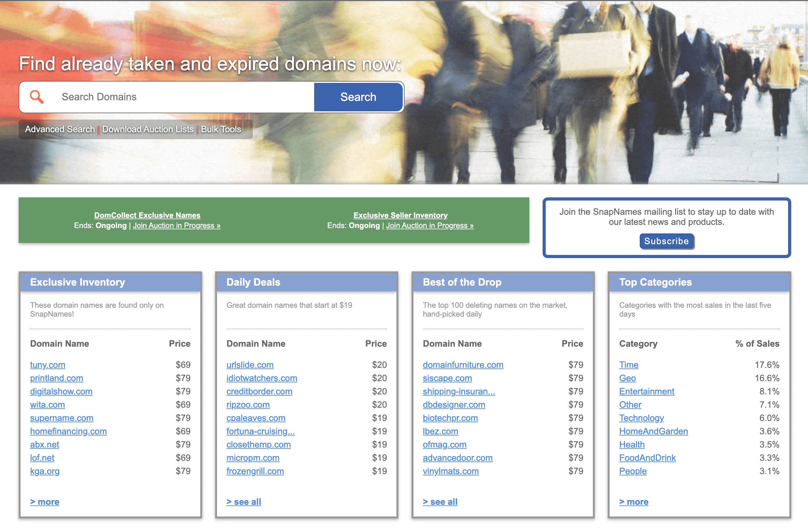Click the Exclusive Seller Inventory heading
The width and height of the screenshot is (808, 532).
[400, 215]
